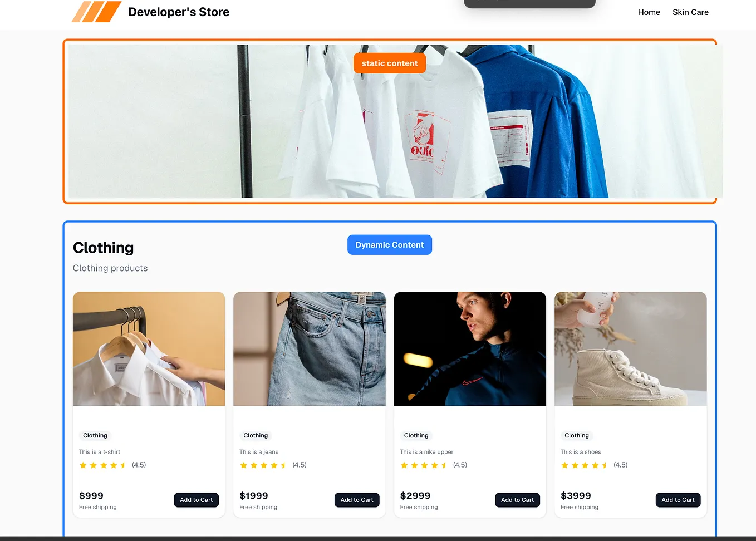Click the 'static content' badge on the banner
This screenshot has height=541, width=756.
[x=389, y=63]
